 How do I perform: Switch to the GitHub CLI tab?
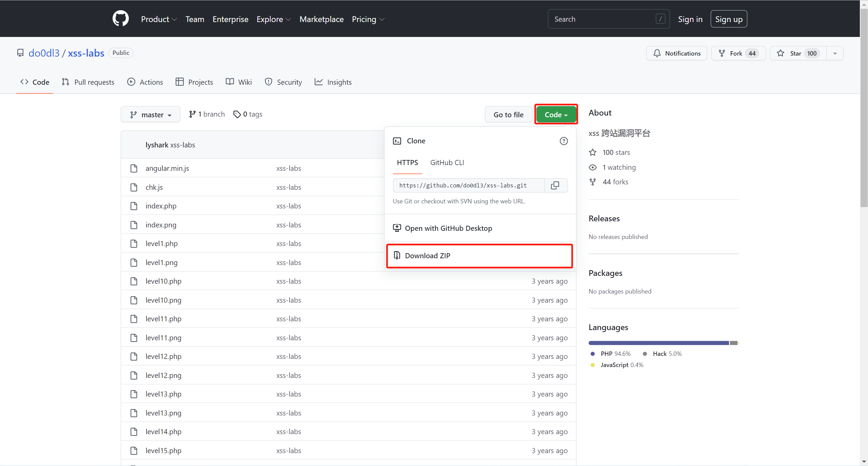[x=447, y=163]
